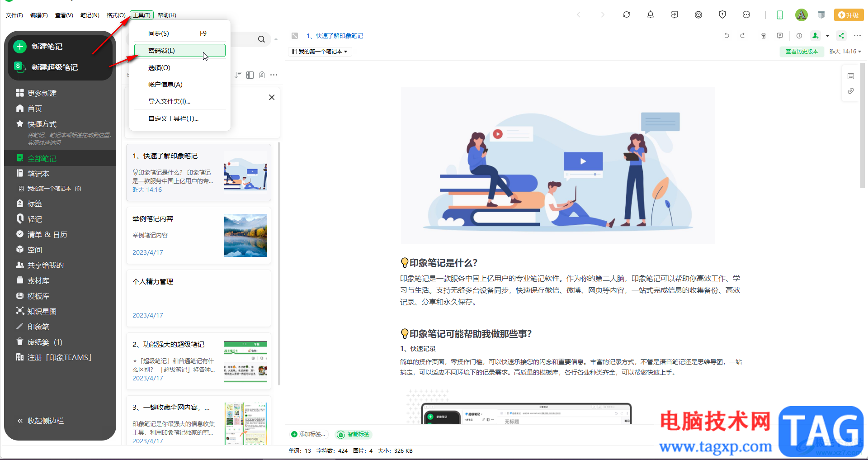The width and height of the screenshot is (868, 460).
Task: Open the 格式(O) menu
Action: 116,15
